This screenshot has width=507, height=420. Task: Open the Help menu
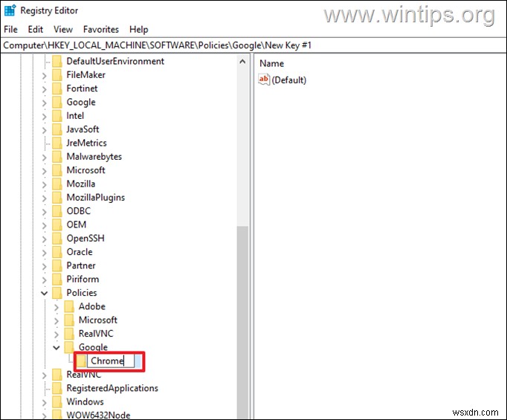tap(139, 30)
